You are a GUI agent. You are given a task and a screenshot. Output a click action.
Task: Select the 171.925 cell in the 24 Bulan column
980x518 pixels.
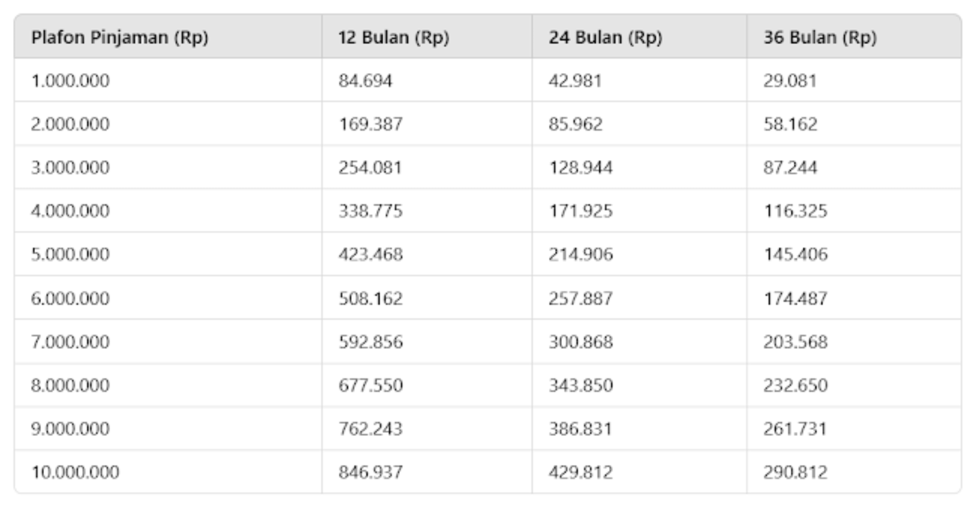580,211
